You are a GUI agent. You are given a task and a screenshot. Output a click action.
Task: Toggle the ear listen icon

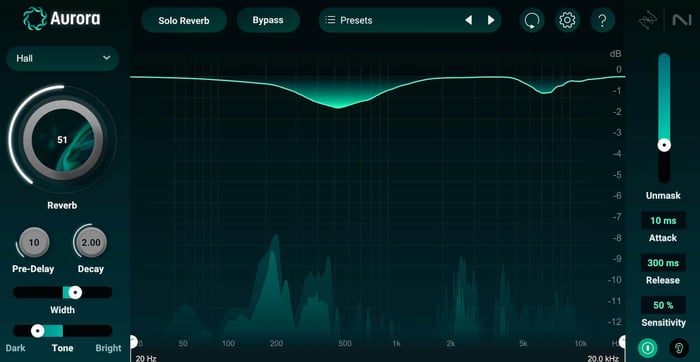pos(679,347)
